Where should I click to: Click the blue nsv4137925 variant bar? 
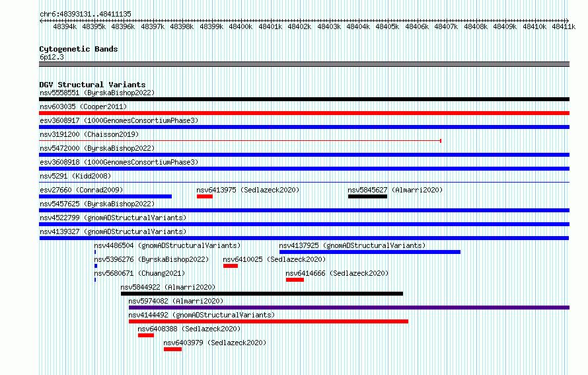click(370, 252)
